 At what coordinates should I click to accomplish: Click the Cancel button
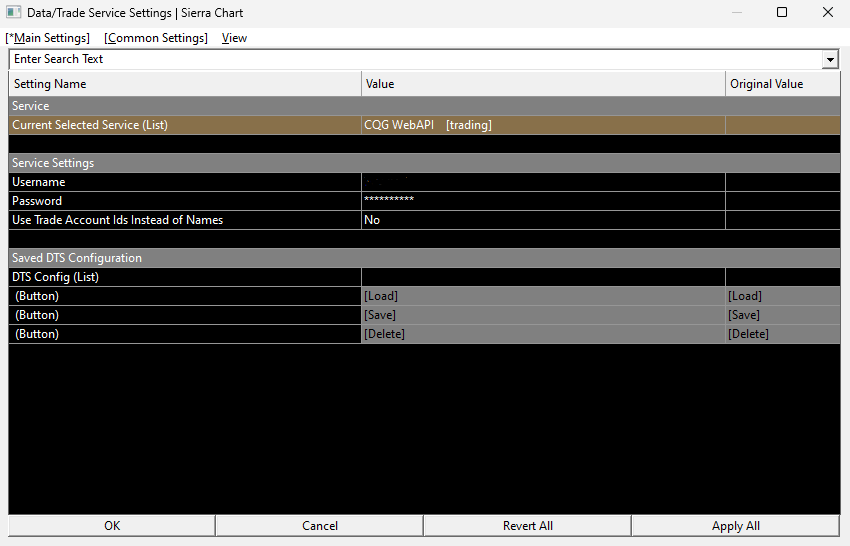(320, 525)
